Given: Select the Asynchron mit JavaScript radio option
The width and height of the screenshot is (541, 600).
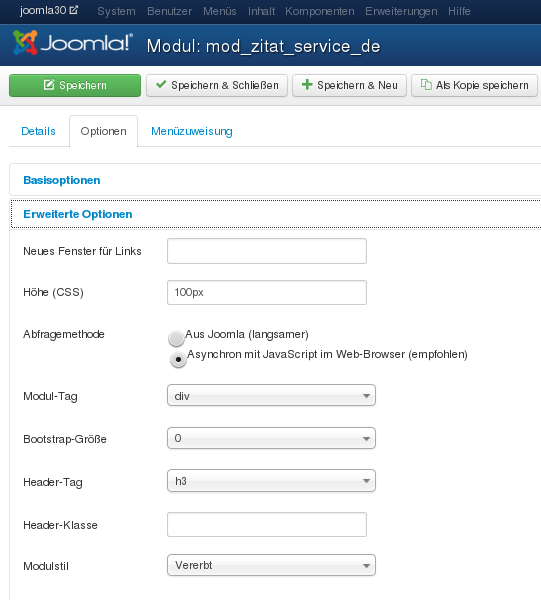Looking at the screenshot, I should 178,359.
